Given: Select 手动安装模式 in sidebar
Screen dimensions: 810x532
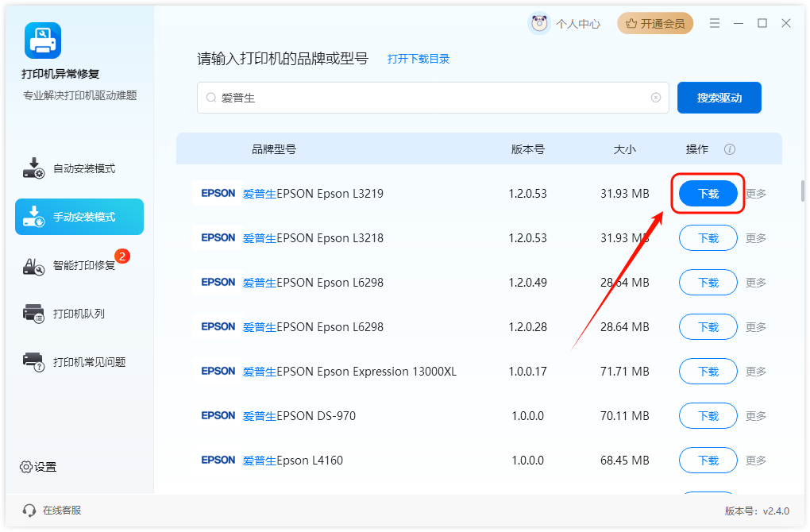Looking at the screenshot, I should (79, 217).
